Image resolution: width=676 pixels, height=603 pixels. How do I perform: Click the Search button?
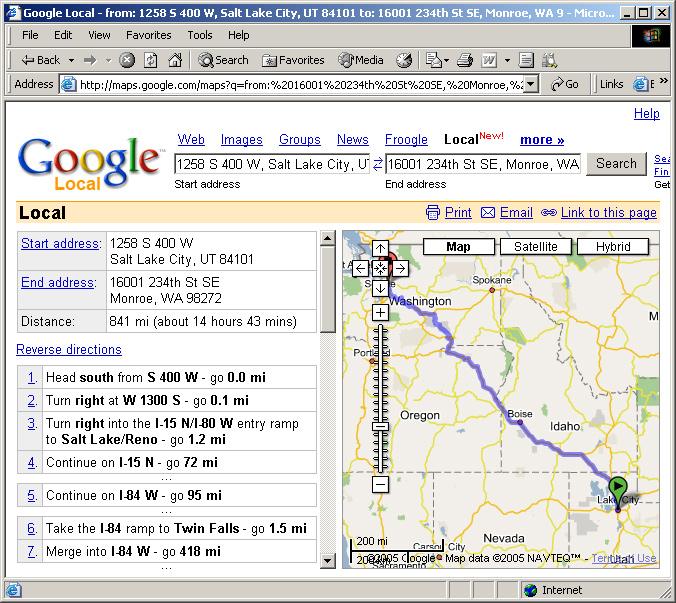pyautogui.click(x=616, y=164)
